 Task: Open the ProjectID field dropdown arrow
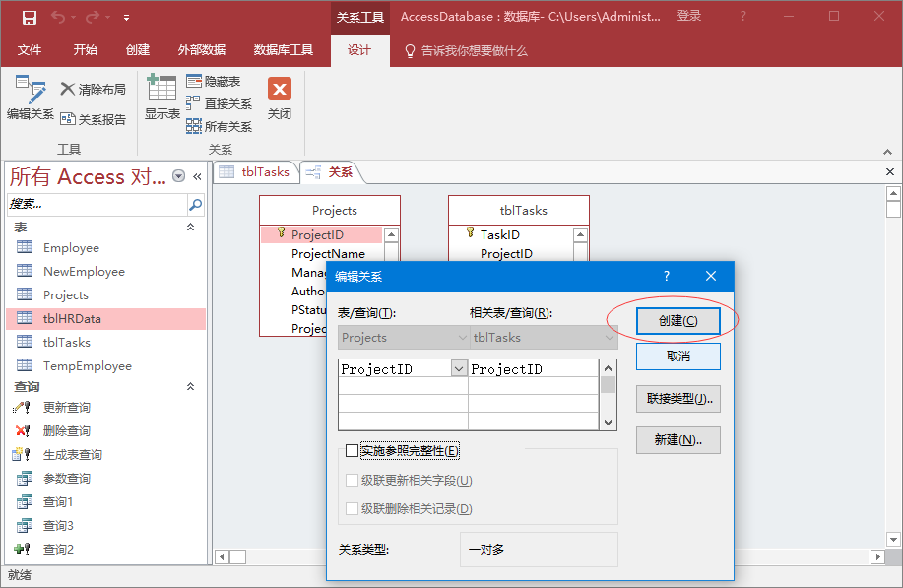click(458, 369)
